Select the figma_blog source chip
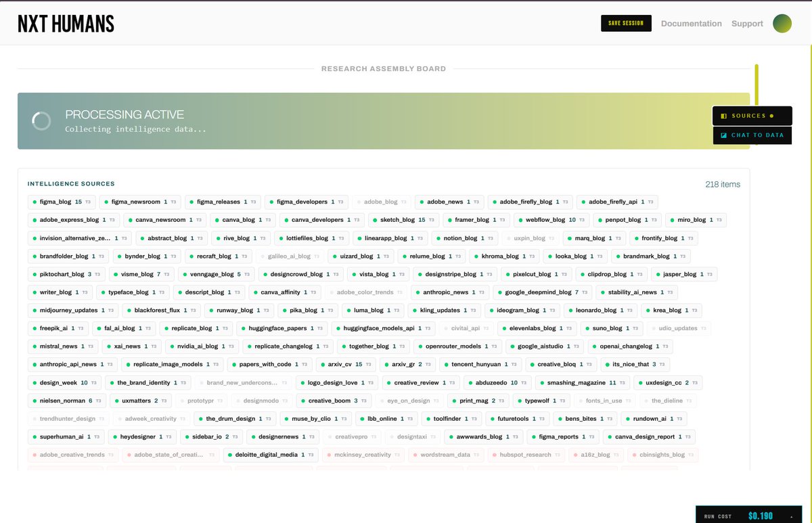Image resolution: width=812 pixels, height=523 pixels. [62, 202]
